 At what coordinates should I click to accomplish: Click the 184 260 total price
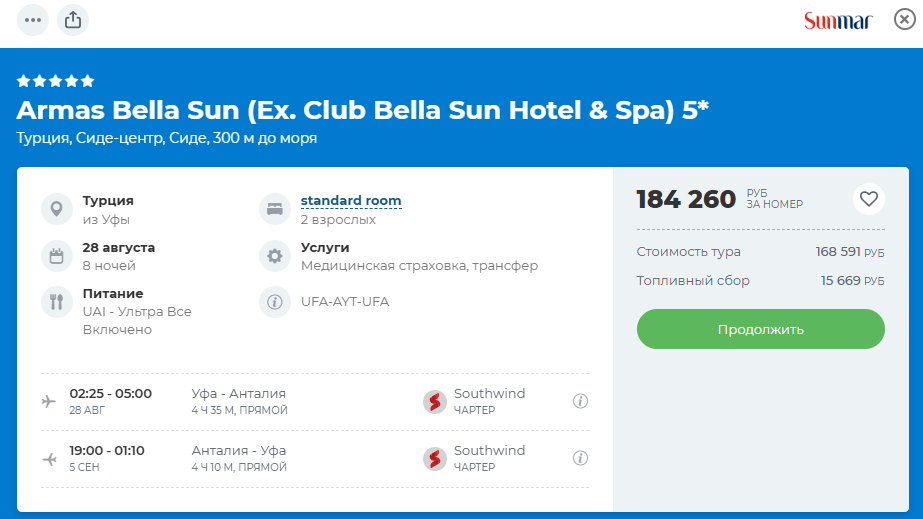(x=686, y=199)
